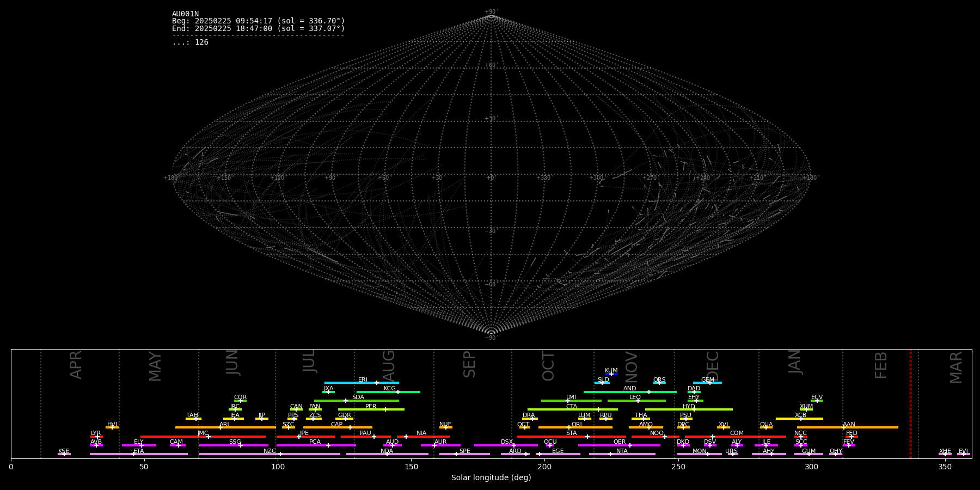Click the QUA shower label
This screenshot has width=980, height=490.
click(x=766, y=425)
